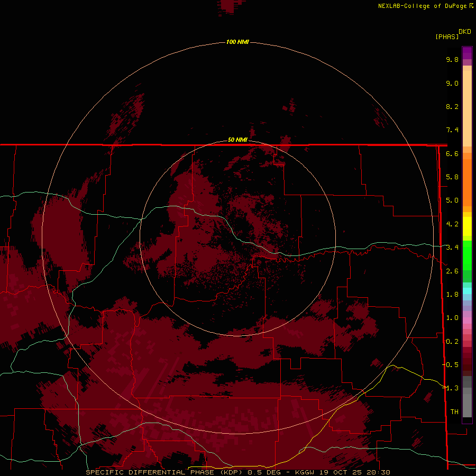Screen dimensions: 476x476
Task: Click the 9.8 legend value
Action: pyautogui.click(x=452, y=59)
